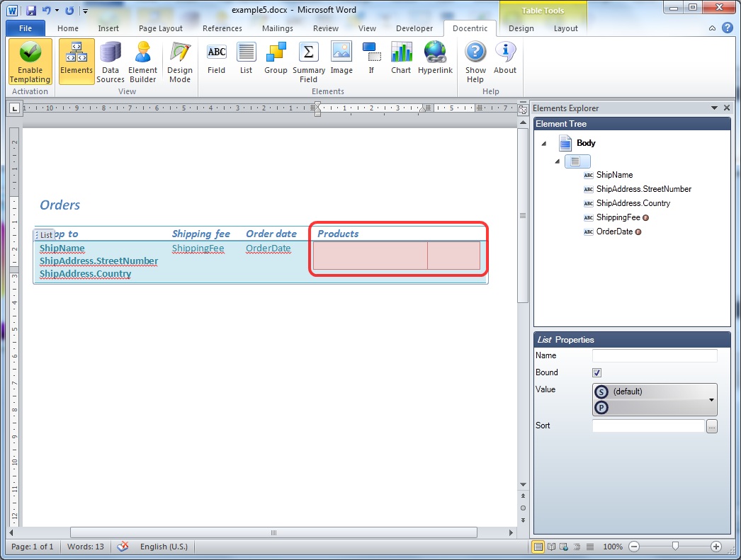Open the Table Tools Design tab

[521, 28]
